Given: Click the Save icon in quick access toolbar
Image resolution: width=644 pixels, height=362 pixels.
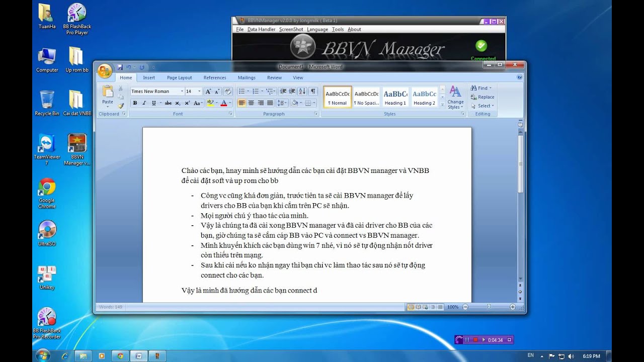Looking at the screenshot, I should [120, 67].
